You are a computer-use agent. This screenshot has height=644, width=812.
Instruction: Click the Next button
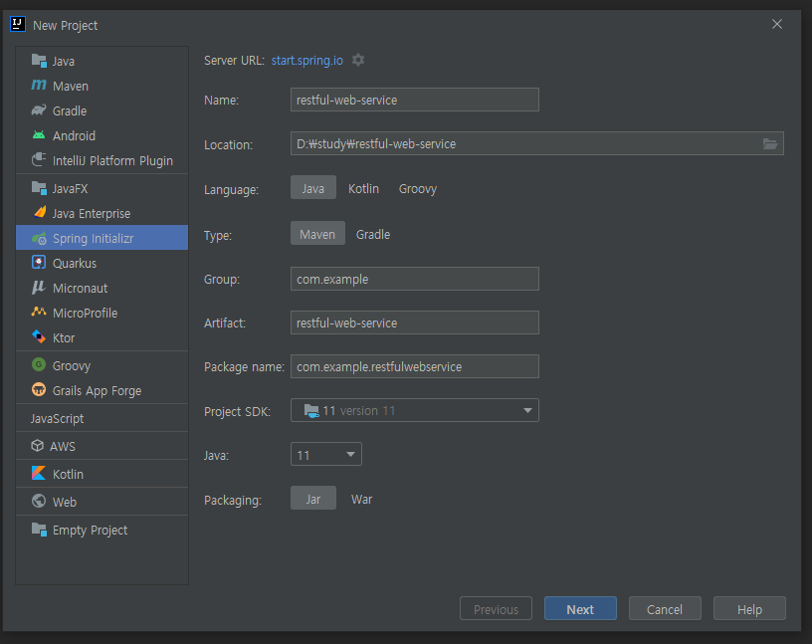point(580,609)
